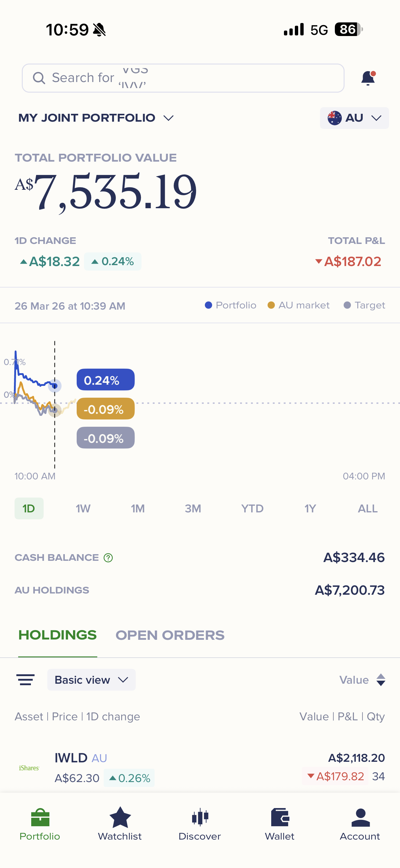Expand the Basic view dropdown

point(92,680)
